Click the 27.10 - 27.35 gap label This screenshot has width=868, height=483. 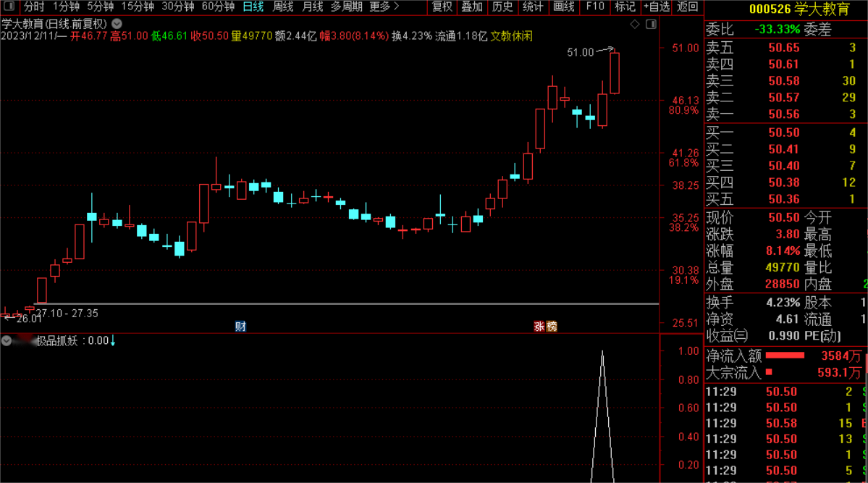coord(67,314)
